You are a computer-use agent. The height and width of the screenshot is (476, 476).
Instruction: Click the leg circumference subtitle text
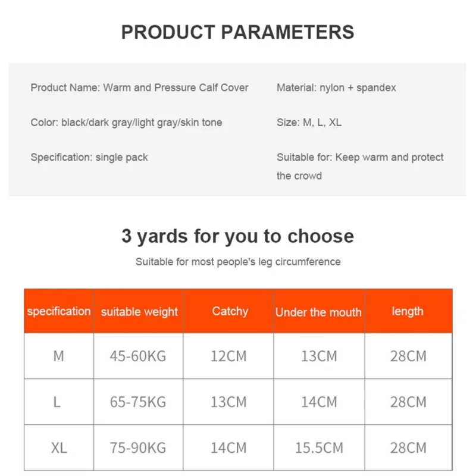(x=238, y=262)
